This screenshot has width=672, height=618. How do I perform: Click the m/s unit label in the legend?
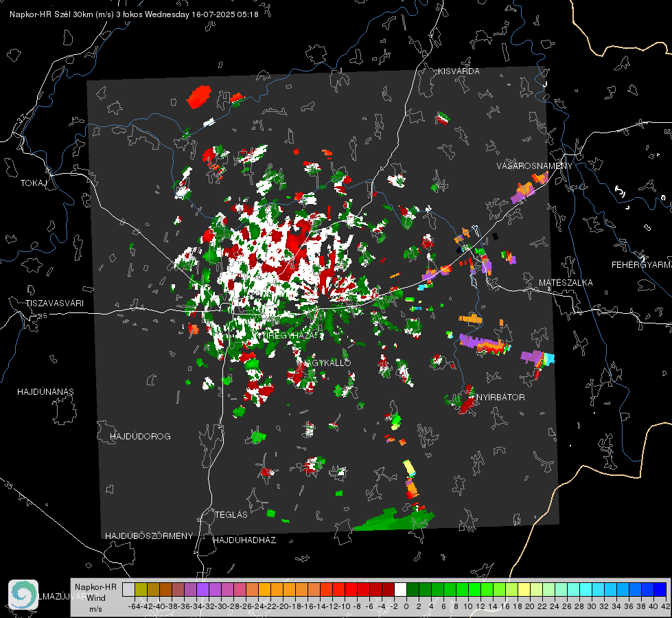(x=95, y=609)
